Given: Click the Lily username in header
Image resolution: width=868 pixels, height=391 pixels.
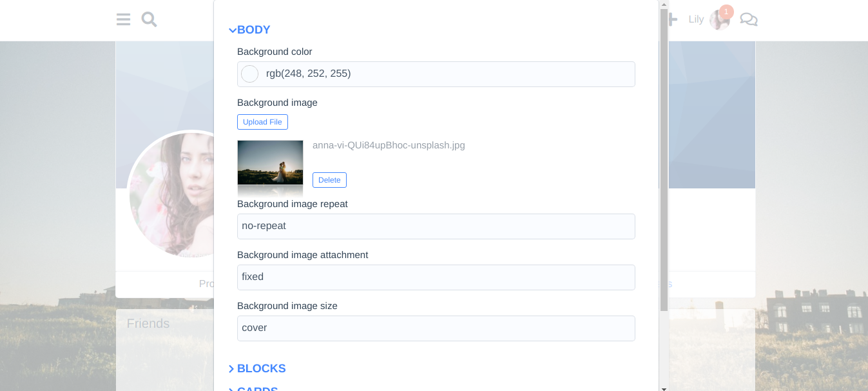Looking at the screenshot, I should coord(696,19).
